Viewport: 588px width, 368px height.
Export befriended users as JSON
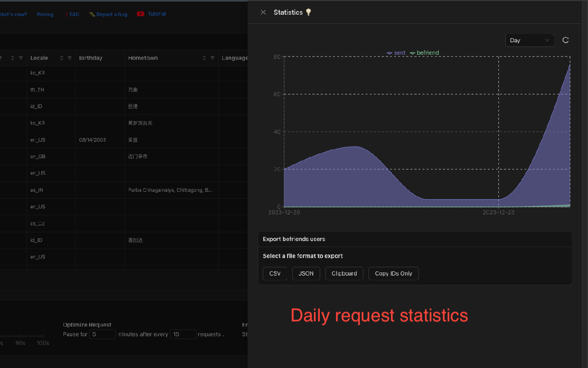coord(306,273)
